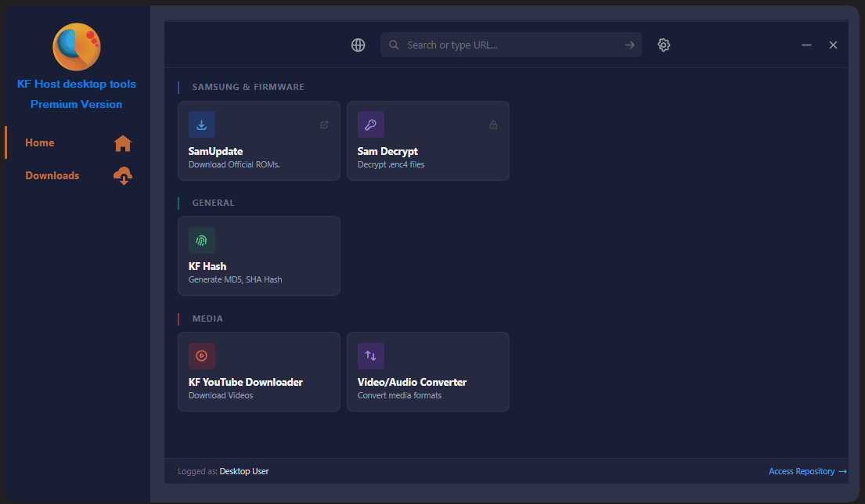The width and height of the screenshot is (865, 504).
Task: Switch to the Downloads section
Action: [x=52, y=175]
